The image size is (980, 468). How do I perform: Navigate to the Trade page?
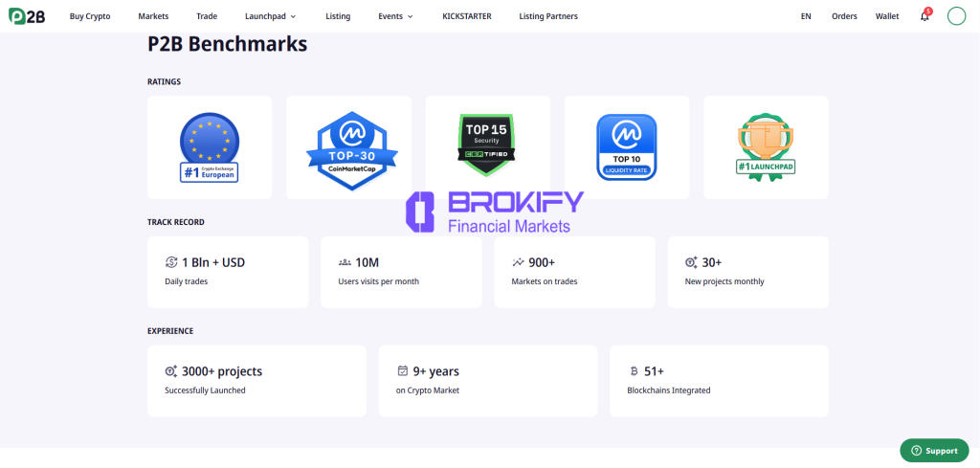(x=207, y=16)
